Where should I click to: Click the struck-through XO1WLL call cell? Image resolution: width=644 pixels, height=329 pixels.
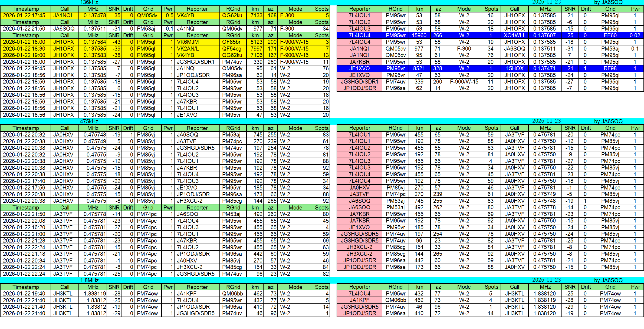click(x=514, y=35)
